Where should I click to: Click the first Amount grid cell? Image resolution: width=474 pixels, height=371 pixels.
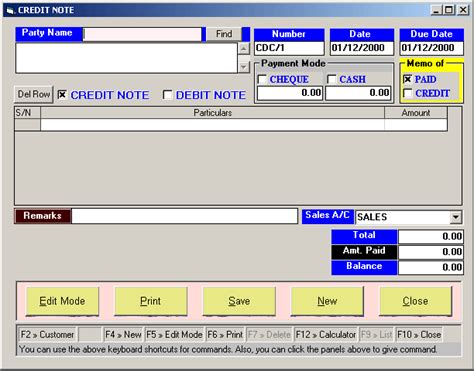tap(416, 125)
